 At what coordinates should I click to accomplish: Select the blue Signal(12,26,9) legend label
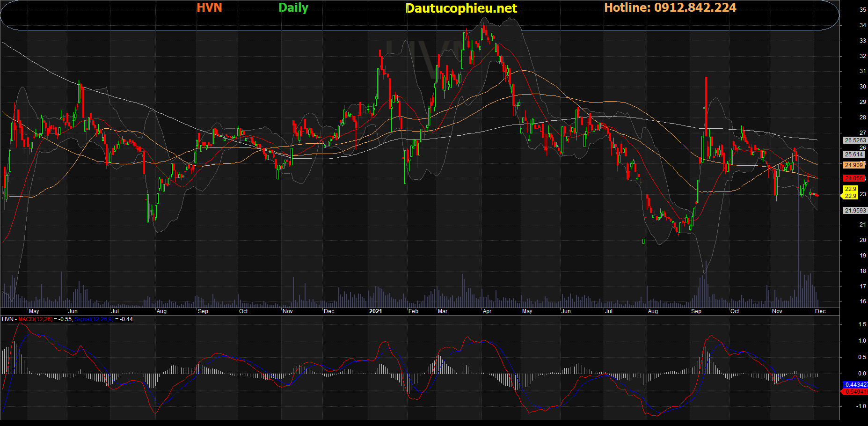click(94, 319)
